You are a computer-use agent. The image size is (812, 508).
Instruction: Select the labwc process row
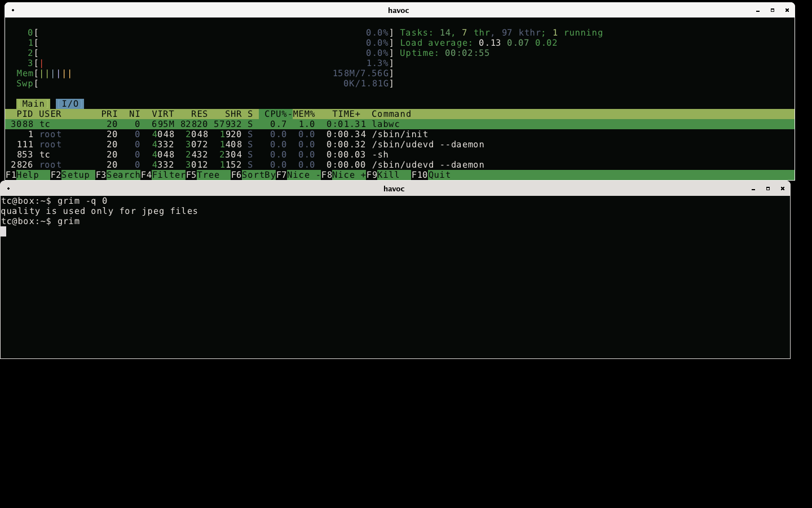[400, 124]
